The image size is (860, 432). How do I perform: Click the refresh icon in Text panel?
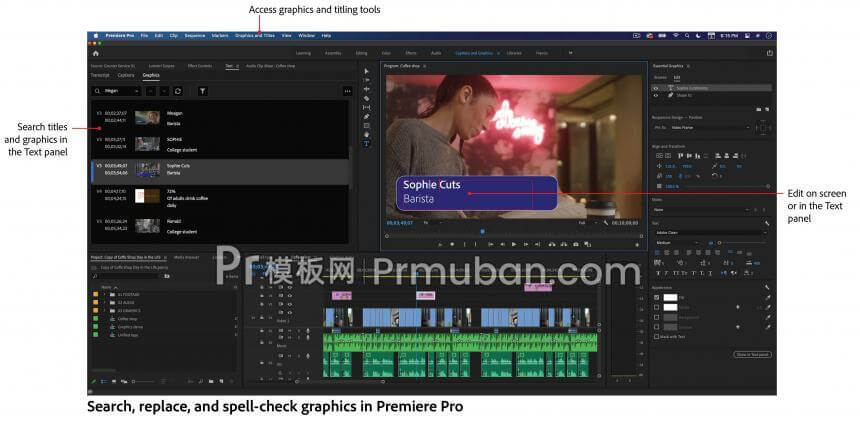178,91
